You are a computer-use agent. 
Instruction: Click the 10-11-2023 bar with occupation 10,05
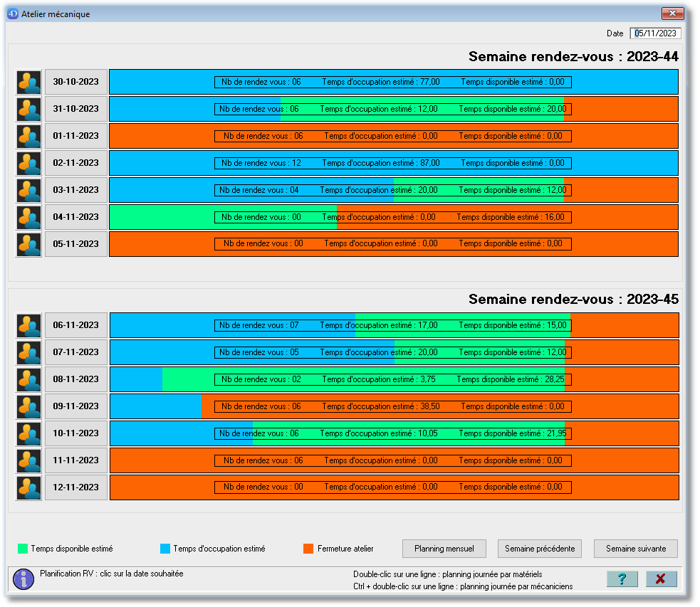click(x=395, y=433)
